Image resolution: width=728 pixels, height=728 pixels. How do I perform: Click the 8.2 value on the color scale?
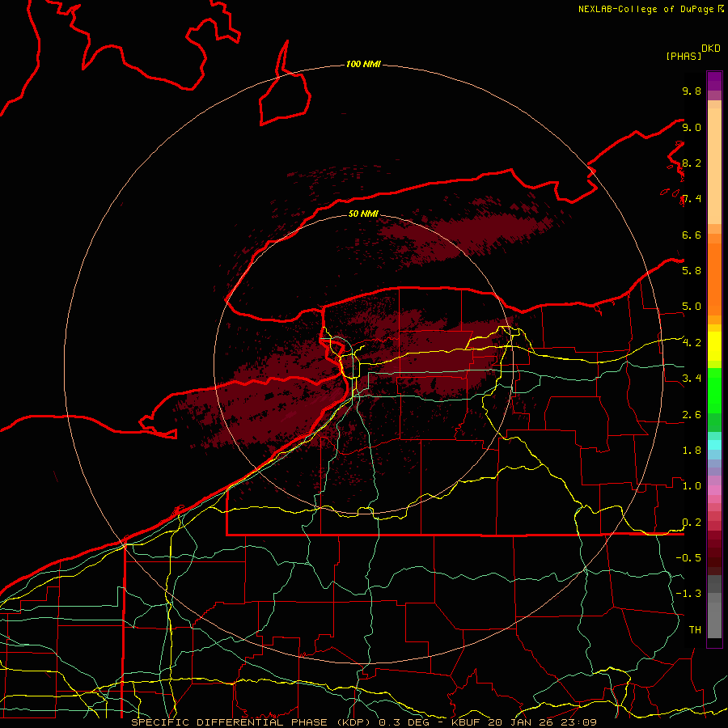[x=692, y=163]
